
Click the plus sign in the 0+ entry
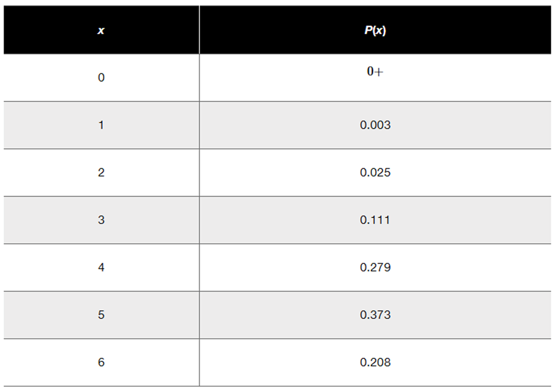coord(379,72)
